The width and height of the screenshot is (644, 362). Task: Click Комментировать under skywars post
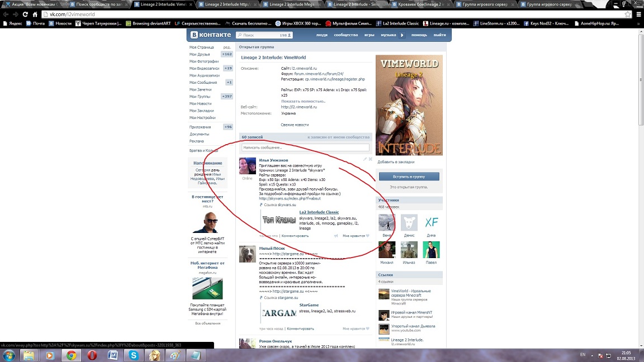[295, 236]
